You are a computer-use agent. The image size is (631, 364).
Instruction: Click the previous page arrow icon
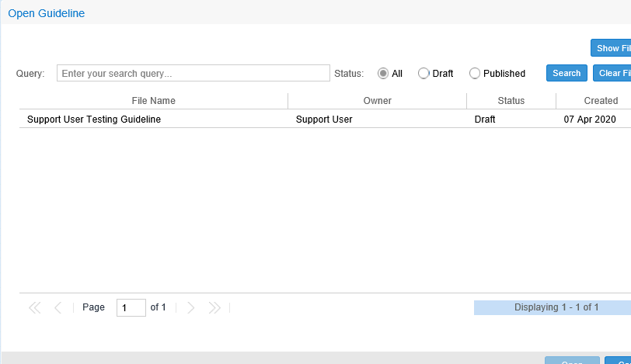pos(58,308)
